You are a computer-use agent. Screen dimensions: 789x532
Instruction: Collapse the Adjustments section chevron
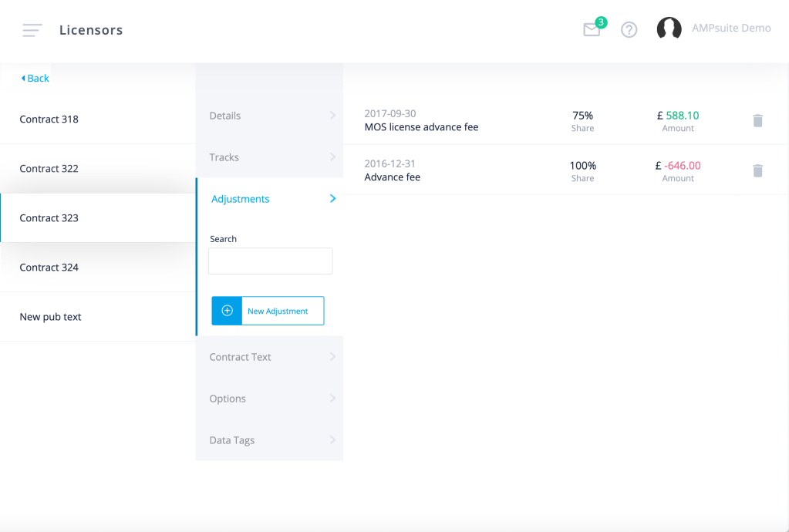(x=332, y=199)
